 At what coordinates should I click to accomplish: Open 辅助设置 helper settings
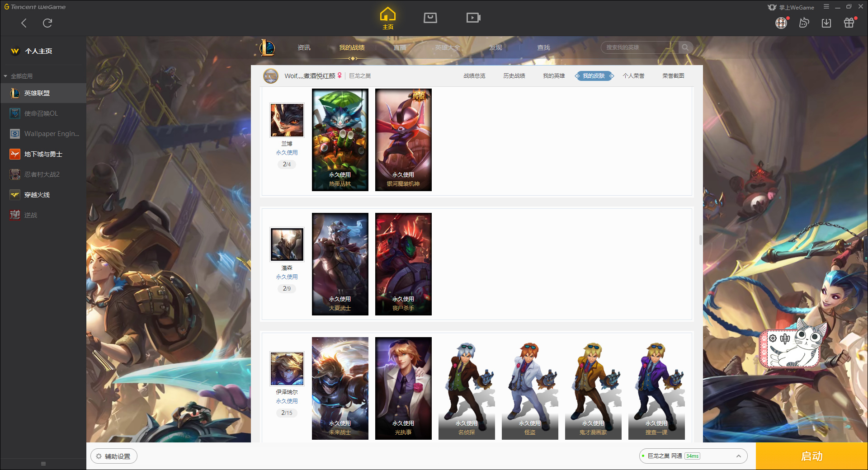(x=114, y=456)
